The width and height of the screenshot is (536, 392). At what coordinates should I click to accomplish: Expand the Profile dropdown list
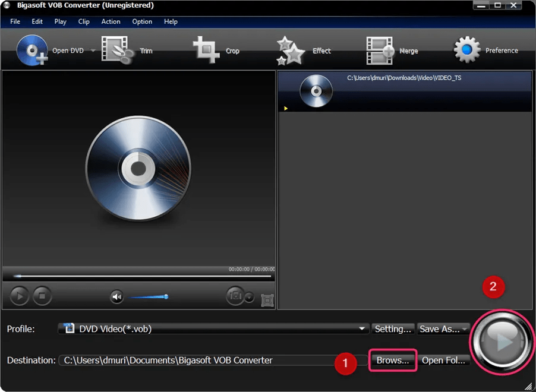click(x=361, y=328)
